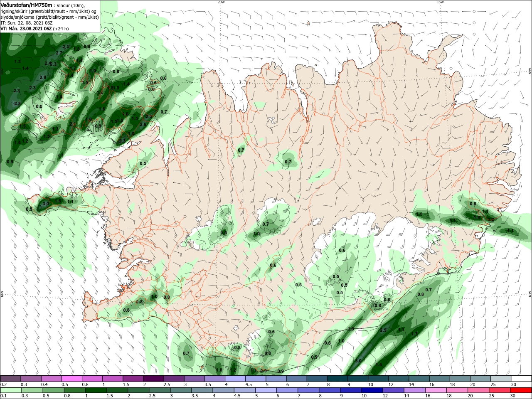Pick the bright red rain swatch at 30
The height and width of the screenshot is (399, 532).
point(522,390)
